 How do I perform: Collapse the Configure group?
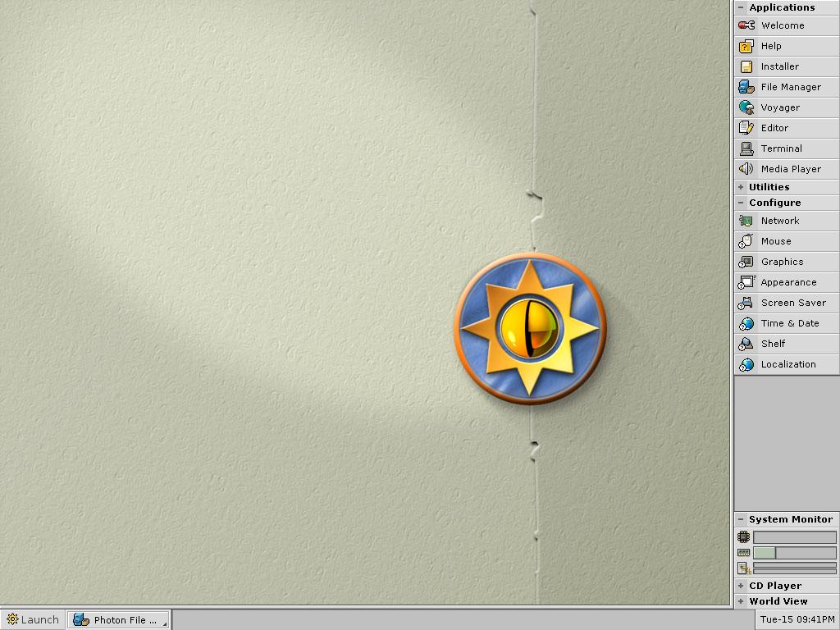coord(741,203)
